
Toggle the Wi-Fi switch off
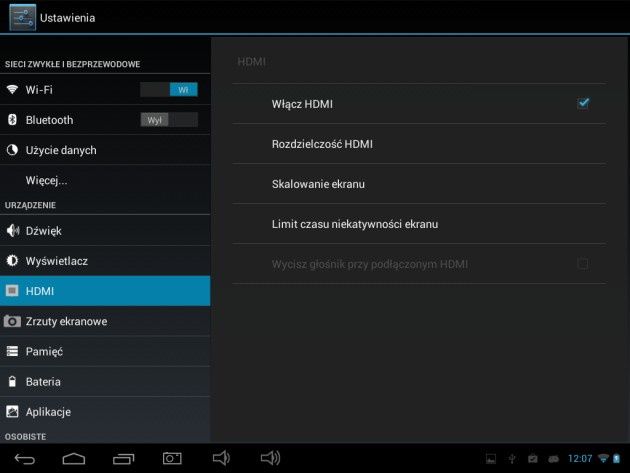click(169, 89)
